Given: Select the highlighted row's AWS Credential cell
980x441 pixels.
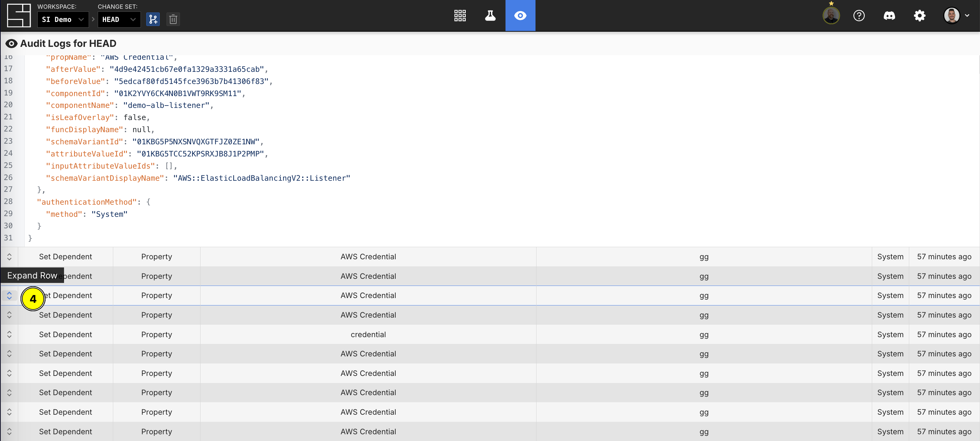Looking at the screenshot, I should pyautogui.click(x=368, y=296).
